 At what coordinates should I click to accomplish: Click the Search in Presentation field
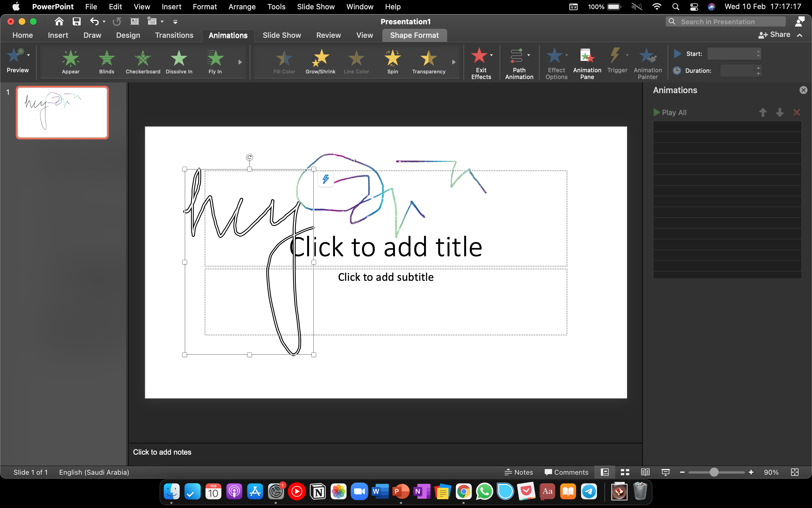pos(725,22)
